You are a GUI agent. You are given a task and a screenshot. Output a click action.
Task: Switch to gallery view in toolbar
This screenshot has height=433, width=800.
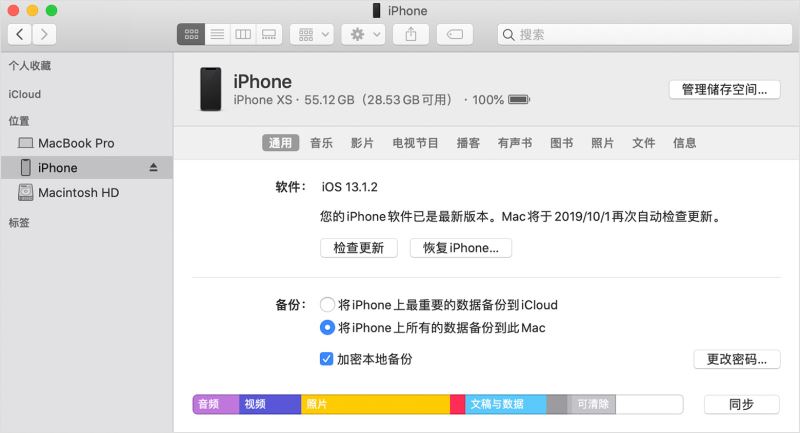269,34
